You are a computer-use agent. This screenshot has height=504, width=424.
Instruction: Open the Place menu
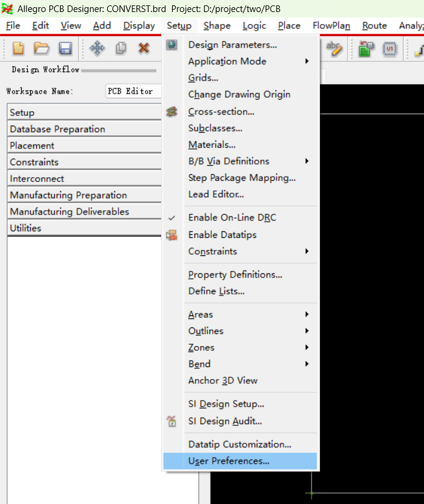[289, 25]
